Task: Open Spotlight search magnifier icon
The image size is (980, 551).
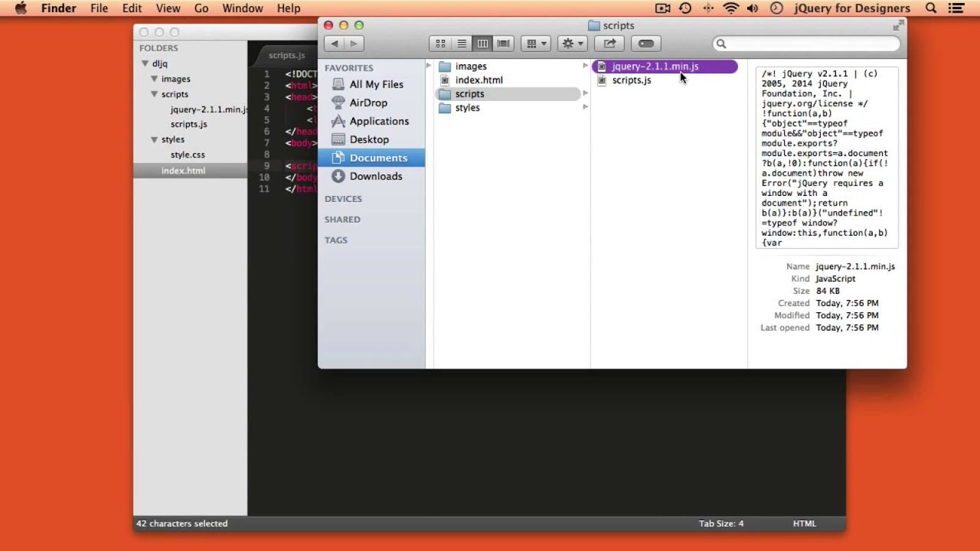Action: [x=931, y=8]
